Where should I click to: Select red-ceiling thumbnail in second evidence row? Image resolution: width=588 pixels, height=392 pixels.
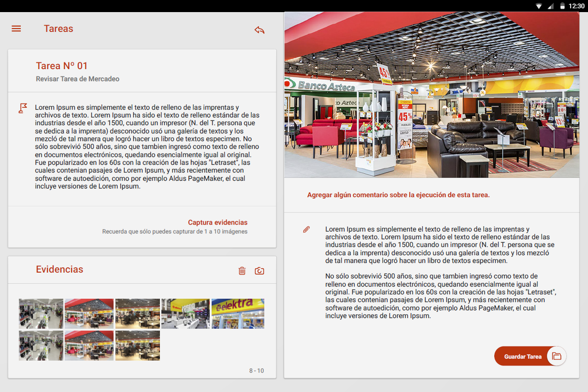point(89,346)
